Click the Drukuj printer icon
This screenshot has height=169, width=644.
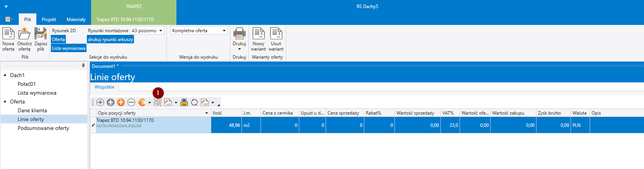[x=239, y=34]
